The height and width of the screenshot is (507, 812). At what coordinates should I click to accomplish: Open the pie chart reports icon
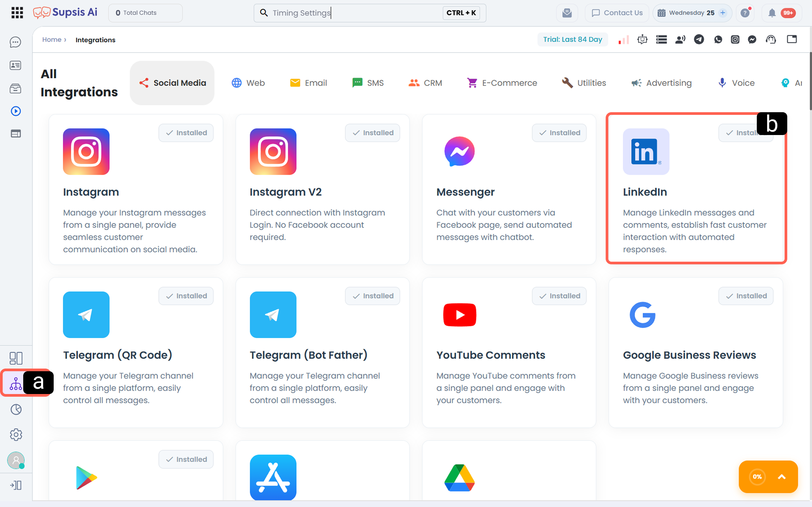pos(16,409)
